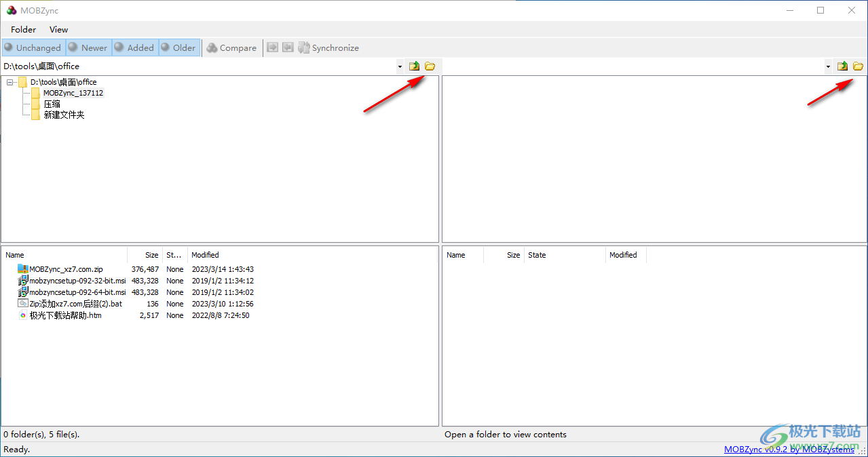868x457 pixels.
Task: Click status text '0 folder(s), 5 file(s).'
Action: (41, 434)
